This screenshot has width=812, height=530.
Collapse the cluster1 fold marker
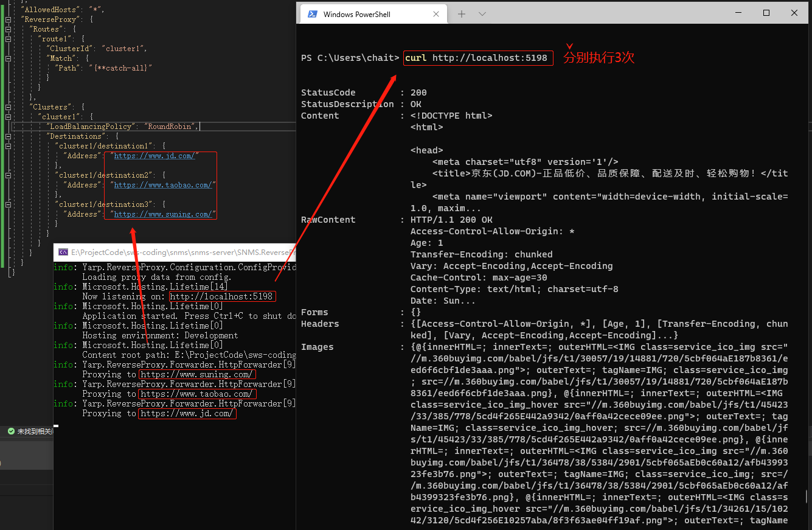coord(7,117)
